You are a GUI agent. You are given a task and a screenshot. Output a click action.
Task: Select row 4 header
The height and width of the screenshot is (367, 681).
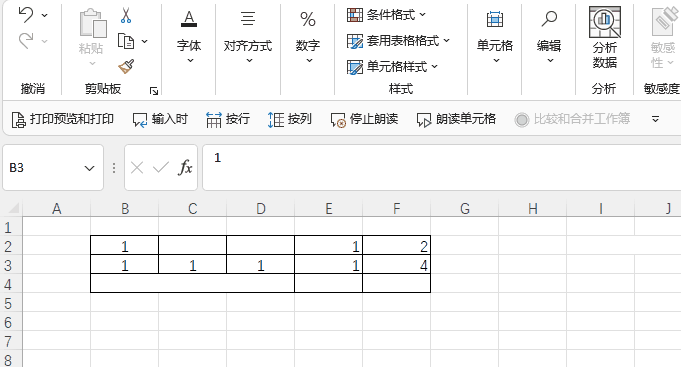[11, 284]
